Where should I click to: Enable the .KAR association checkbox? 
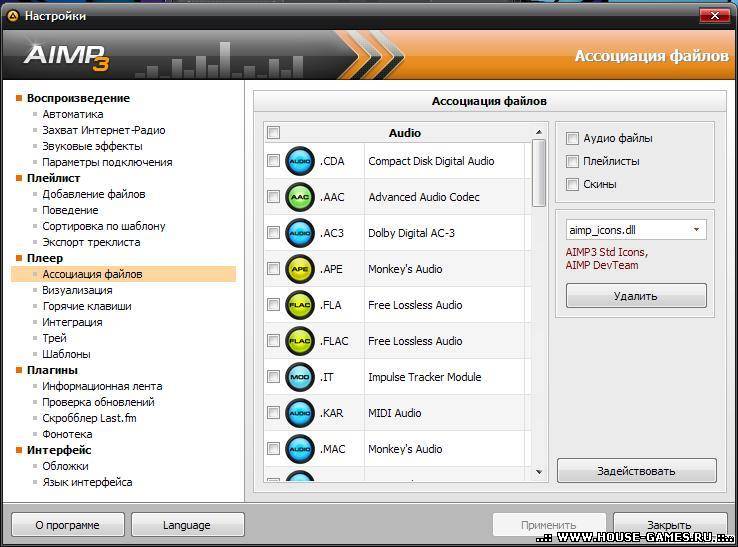coord(273,412)
